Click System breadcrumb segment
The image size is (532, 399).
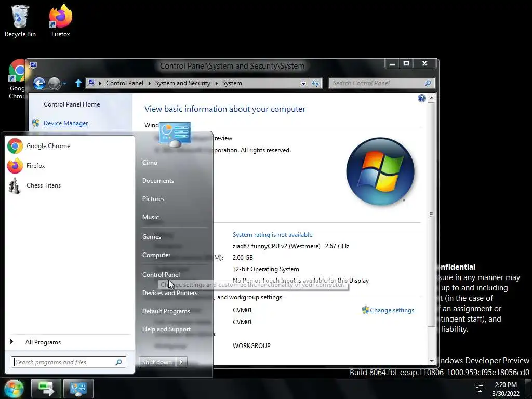(x=232, y=83)
